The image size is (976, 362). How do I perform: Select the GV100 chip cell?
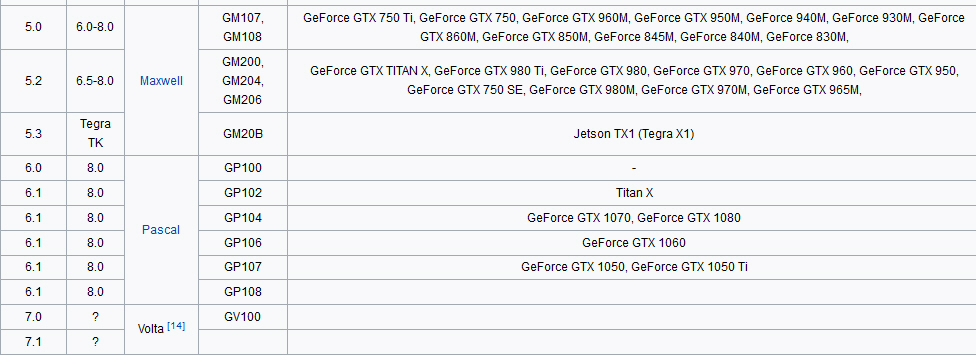coord(243,317)
